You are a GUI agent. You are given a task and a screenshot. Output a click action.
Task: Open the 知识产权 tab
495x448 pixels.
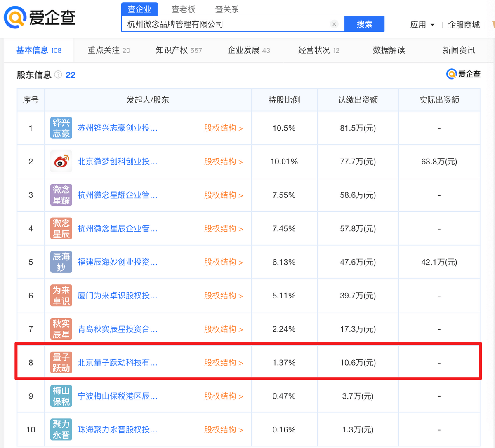179,50
